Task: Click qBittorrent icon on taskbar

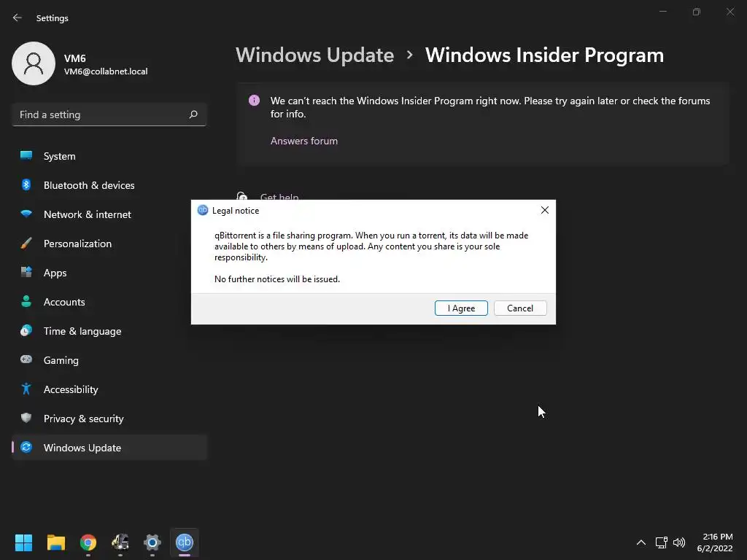Action: coord(185,542)
